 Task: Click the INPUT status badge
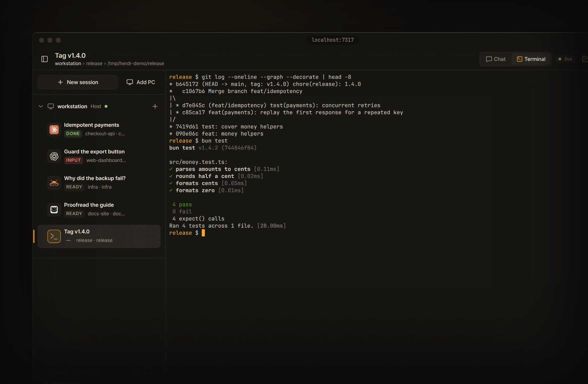click(x=73, y=160)
